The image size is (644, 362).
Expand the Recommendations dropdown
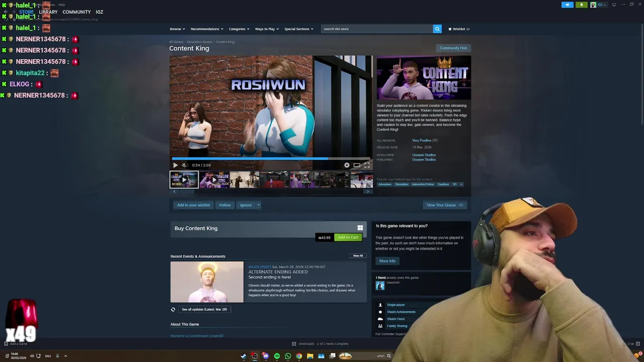206,29
